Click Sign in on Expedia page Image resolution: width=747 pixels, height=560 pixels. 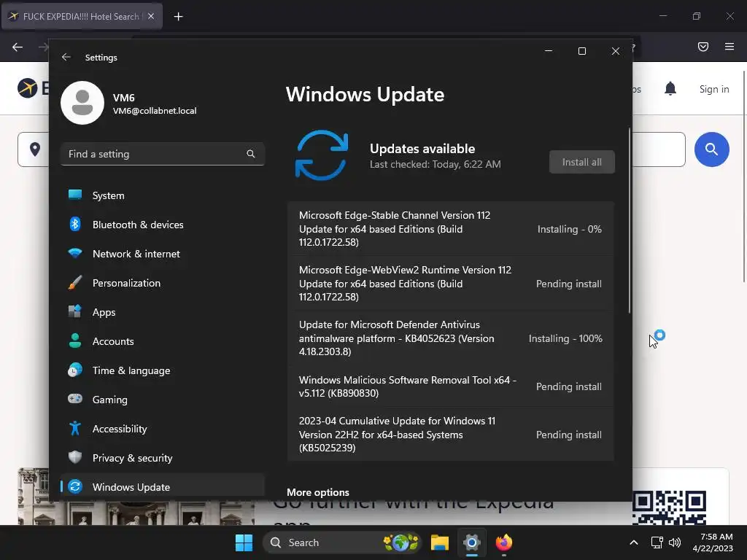coord(713,89)
